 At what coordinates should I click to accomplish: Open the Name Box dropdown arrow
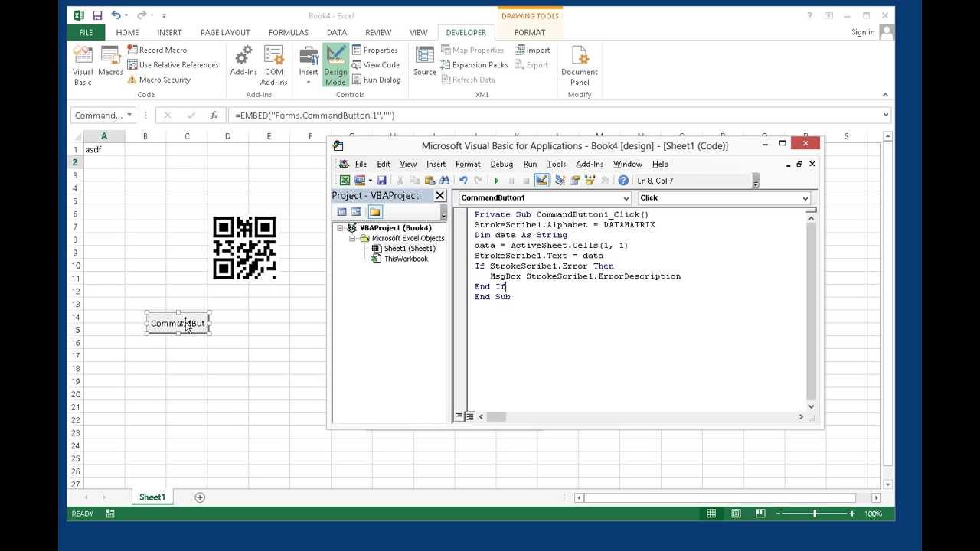129,115
